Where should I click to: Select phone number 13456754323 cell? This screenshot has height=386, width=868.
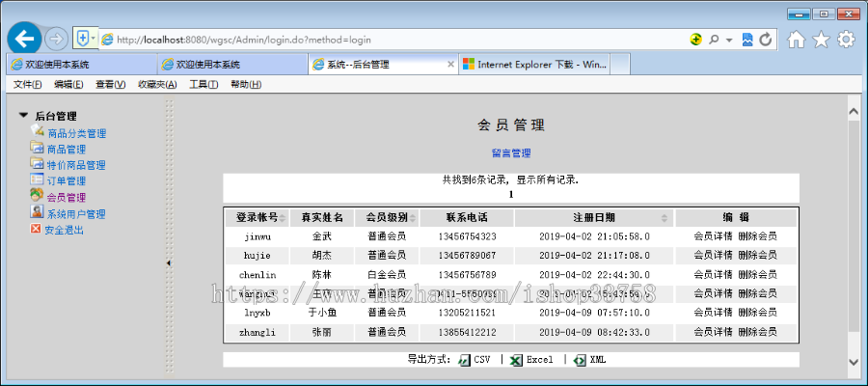tap(467, 236)
